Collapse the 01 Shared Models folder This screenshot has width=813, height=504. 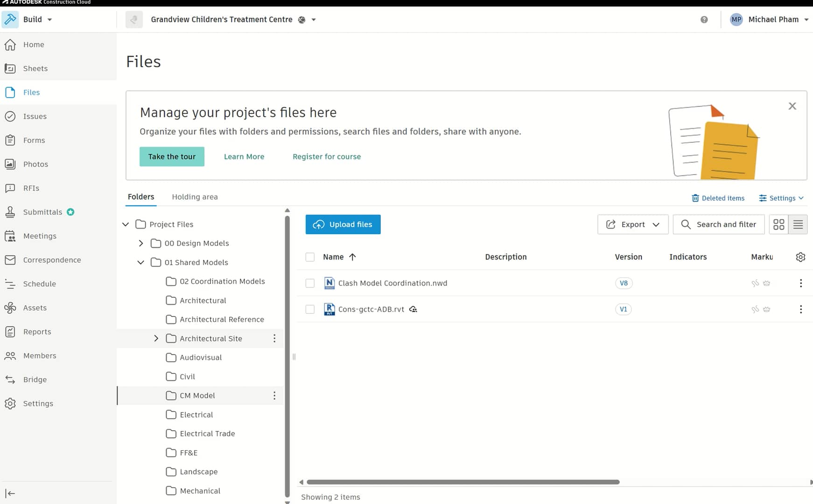(140, 262)
